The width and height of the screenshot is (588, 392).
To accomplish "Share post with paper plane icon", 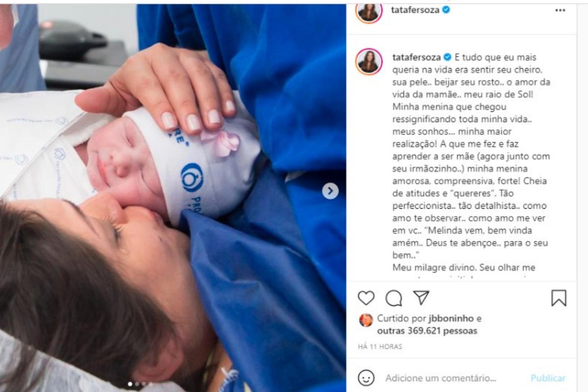I will pyautogui.click(x=421, y=297).
